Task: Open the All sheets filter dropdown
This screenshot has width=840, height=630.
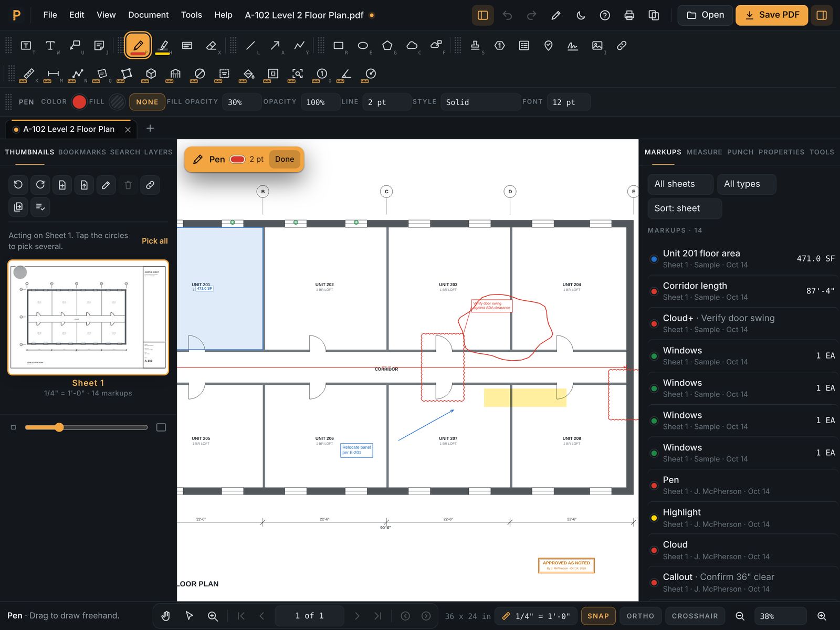Action: point(680,184)
